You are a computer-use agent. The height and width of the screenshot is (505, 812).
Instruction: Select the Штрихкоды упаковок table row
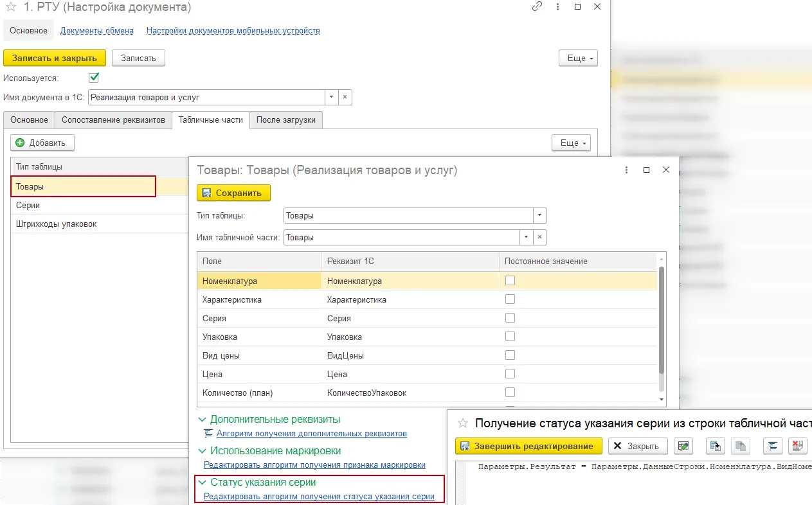pos(57,224)
